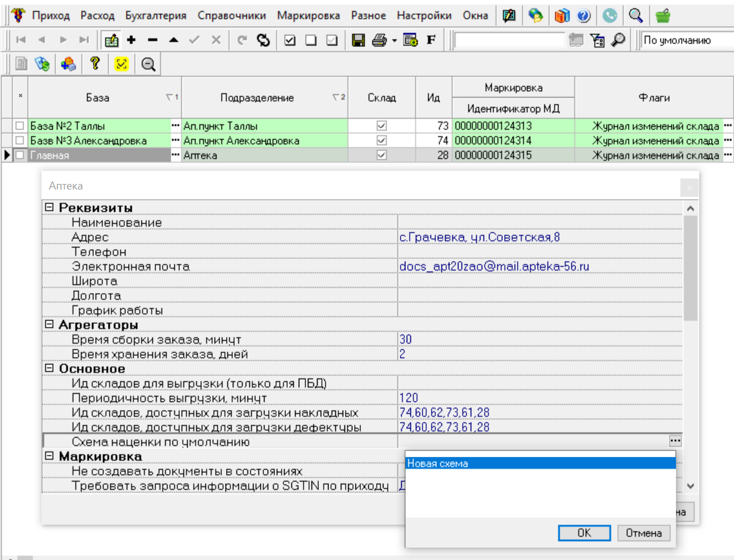
Task: Click the filter icon beside the search field
Action: tap(598, 40)
